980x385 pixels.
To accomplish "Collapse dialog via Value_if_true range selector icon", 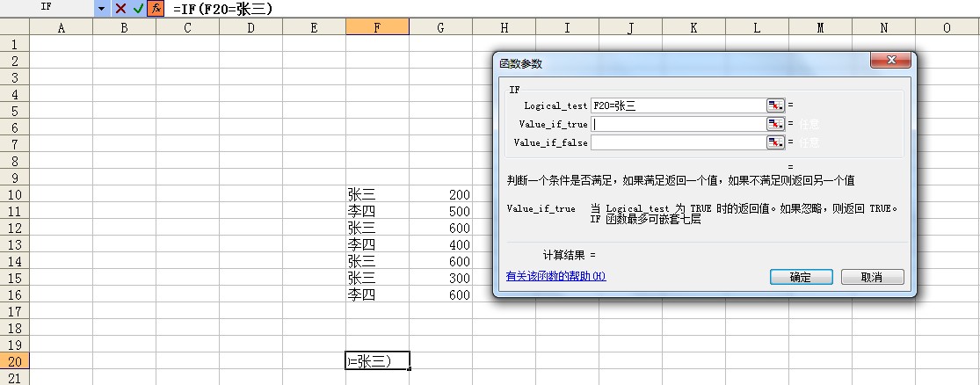I will coord(775,124).
